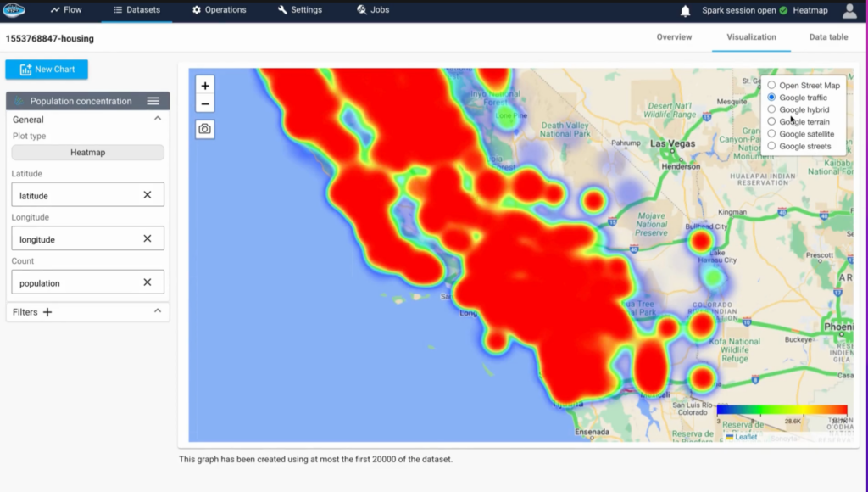Click the Kingman label on the map
Screen dimensions: 868x492
click(x=732, y=212)
